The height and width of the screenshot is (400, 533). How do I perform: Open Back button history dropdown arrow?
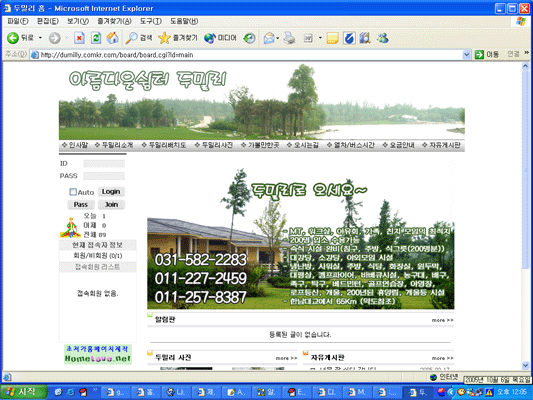[40, 38]
